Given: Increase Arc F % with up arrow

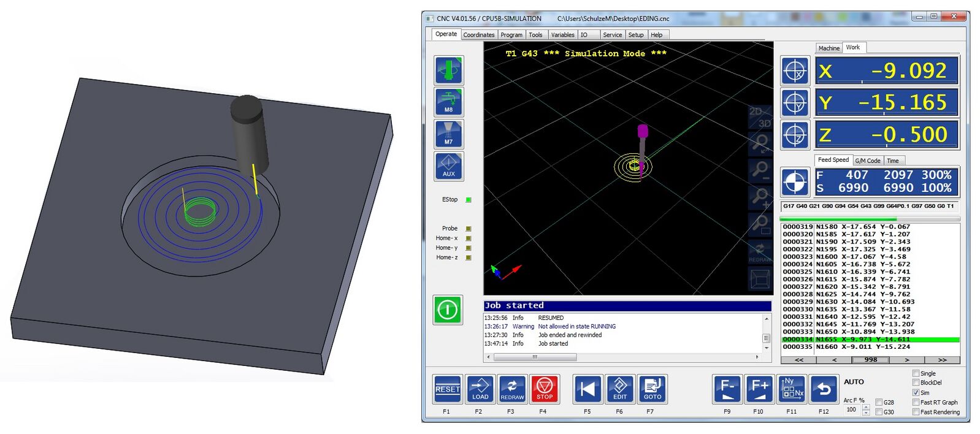Looking at the screenshot, I should [865, 406].
